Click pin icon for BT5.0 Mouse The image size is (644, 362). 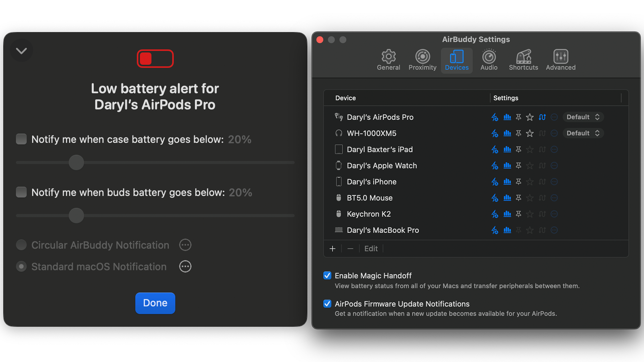519,198
